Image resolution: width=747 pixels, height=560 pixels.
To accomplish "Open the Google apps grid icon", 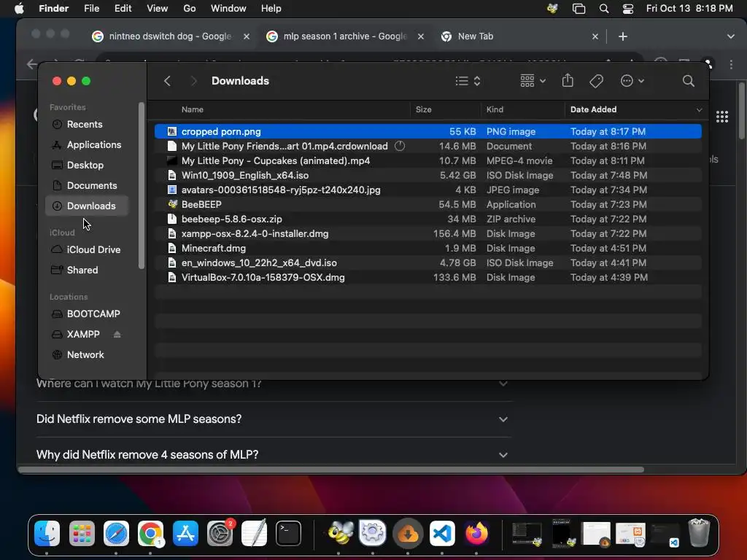I will click(x=721, y=117).
